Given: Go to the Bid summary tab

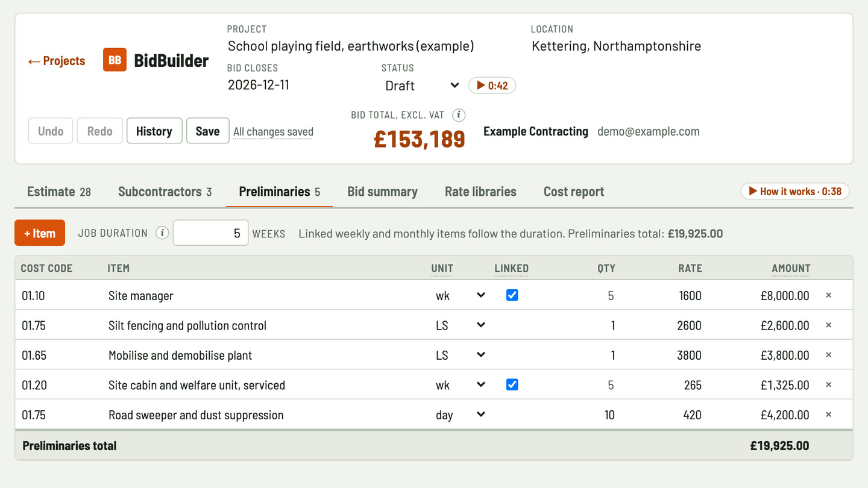Looking at the screenshot, I should click(x=382, y=192).
